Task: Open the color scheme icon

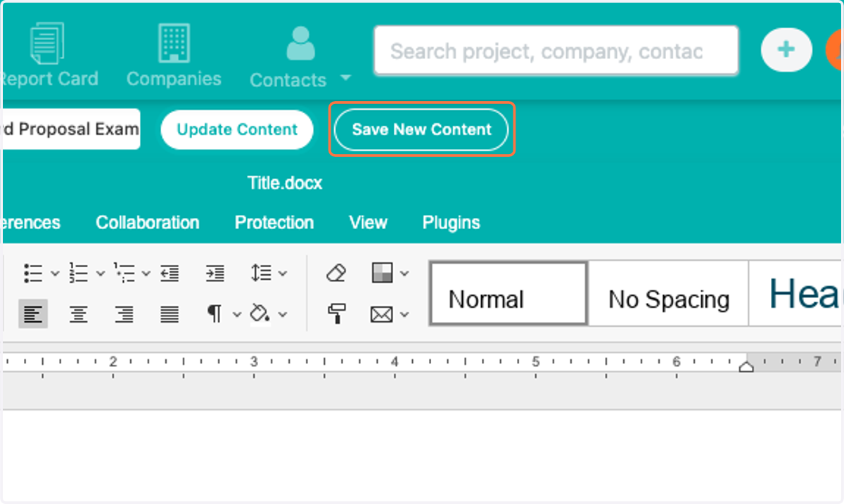Action: click(382, 273)
